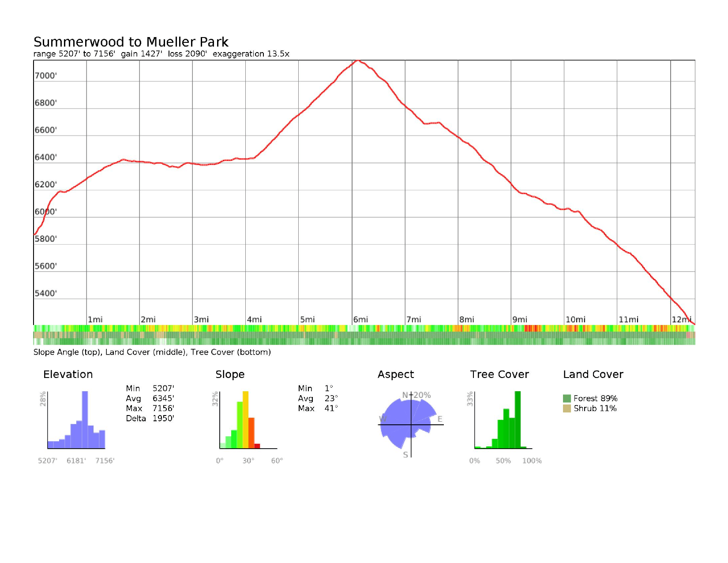
Task: Click the slope Max 41° value
Action: (x=331, y=408)
